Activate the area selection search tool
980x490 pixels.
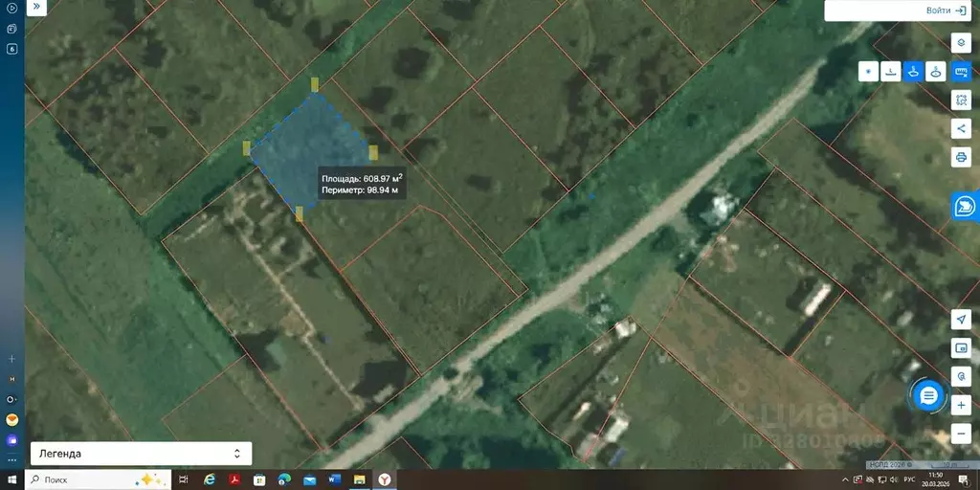961,100
